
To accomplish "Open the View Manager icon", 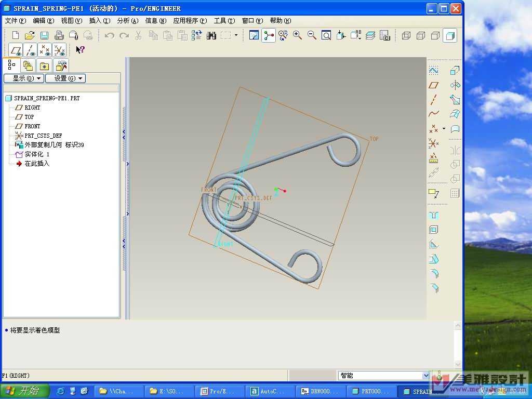I will pos(385,35).
